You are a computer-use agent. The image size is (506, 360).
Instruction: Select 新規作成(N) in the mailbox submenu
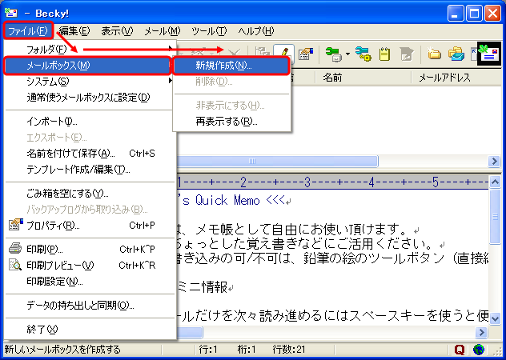(231, 66)
